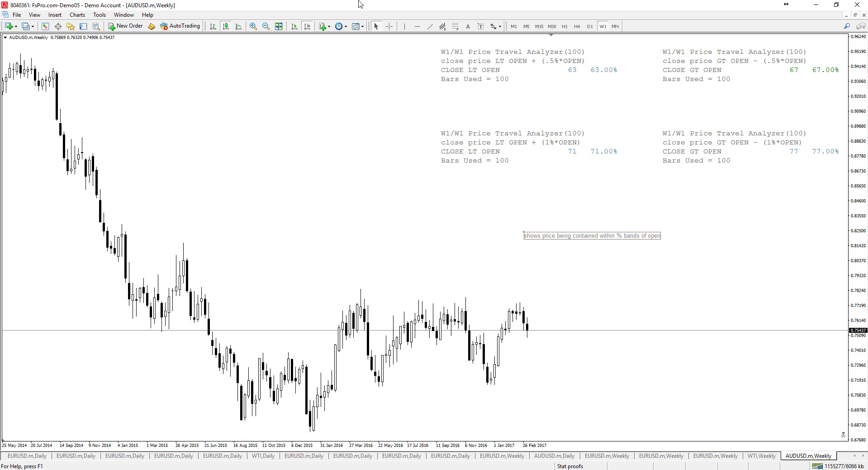This screenshot has width=868, height=470.
Task: Click the Zoom In magnifier icon
Action: (253, 26)
